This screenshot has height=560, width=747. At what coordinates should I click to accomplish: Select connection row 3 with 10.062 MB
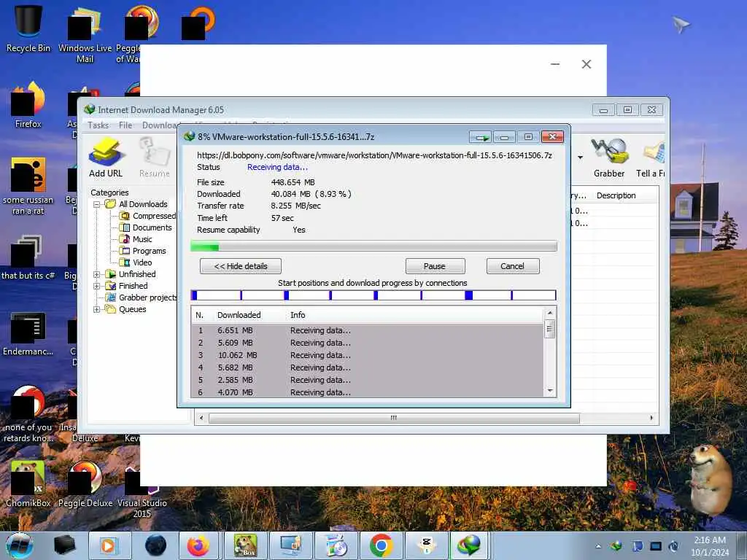click(x=368, y=355)
